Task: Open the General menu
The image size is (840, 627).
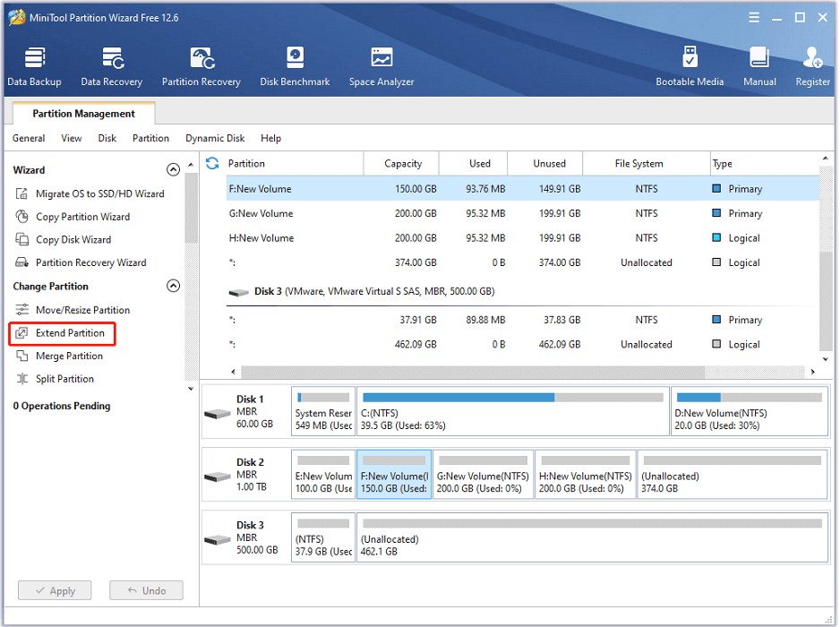Action: click(29, 138)
